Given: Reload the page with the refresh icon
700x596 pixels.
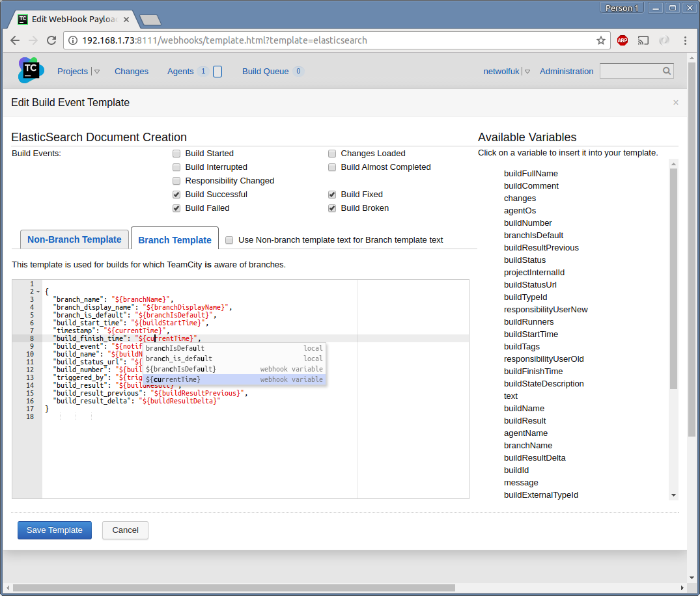Looking at the screenshot, I should [x=51, y=40].
